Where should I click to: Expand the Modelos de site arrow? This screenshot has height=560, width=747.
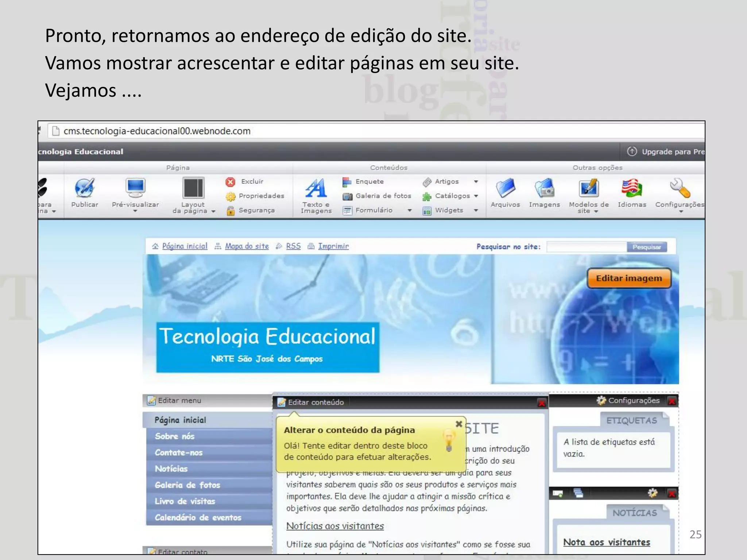[x=596, y=211]
